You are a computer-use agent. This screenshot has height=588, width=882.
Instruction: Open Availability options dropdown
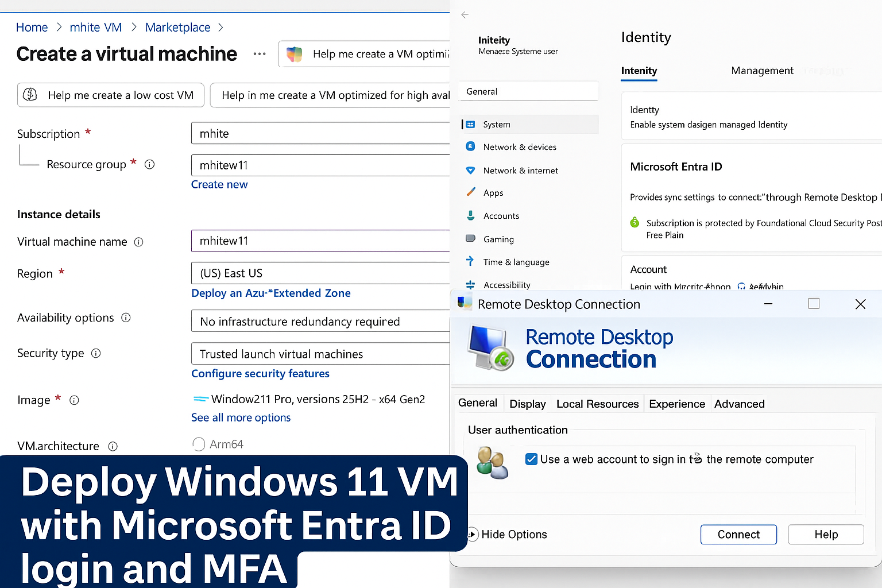[x=320, y=322]
